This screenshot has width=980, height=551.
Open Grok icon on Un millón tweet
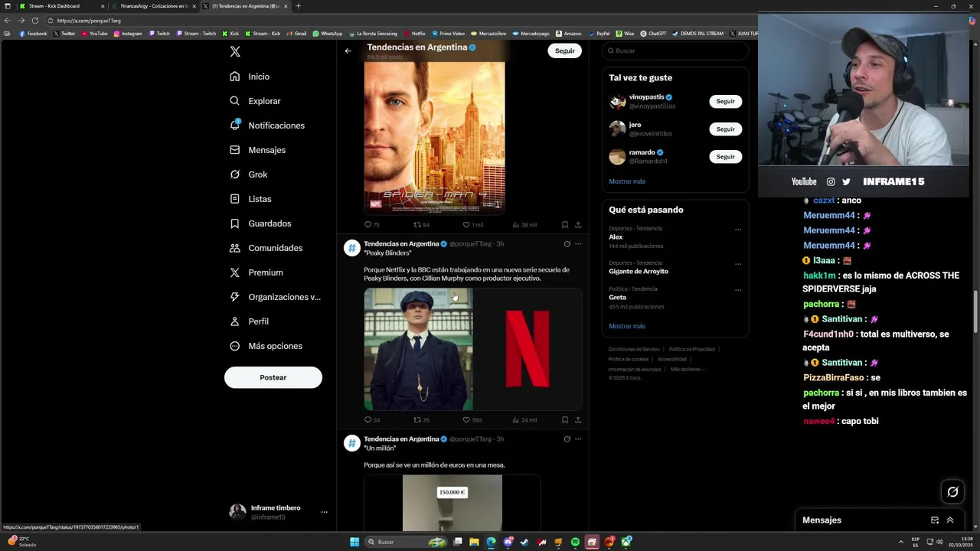(567, 439)
